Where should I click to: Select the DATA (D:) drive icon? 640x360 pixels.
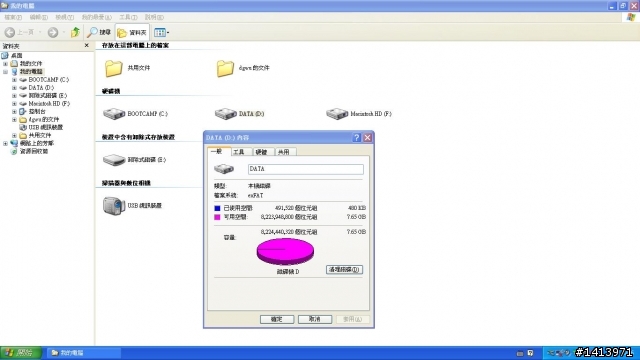[225, 113]
